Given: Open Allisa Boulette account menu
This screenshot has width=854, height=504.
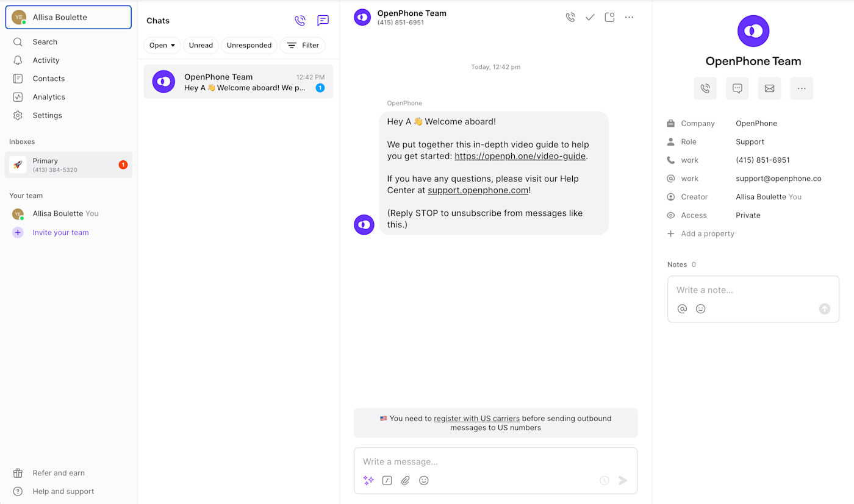Looking at the screenshot, I should [x=68, y=17].
